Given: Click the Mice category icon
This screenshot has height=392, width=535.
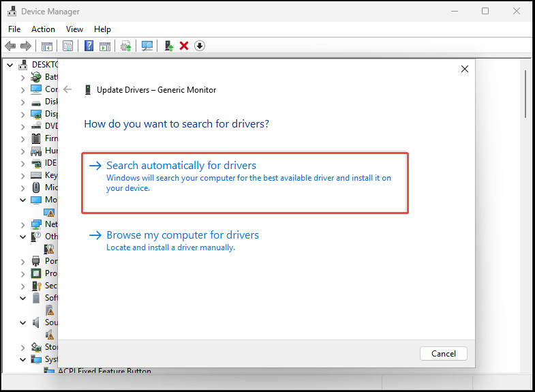Looking at the screenshot, I should [x=36, y=187].
